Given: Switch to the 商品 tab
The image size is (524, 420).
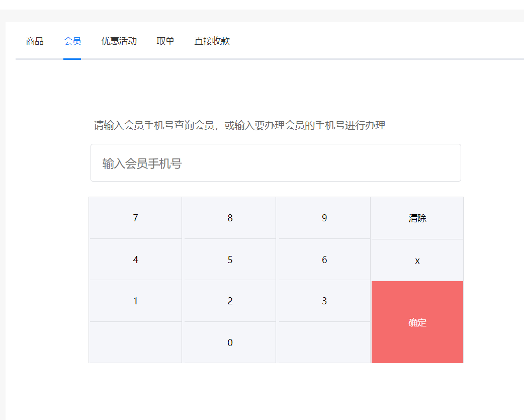Looking at the screenshot, I should coord(35,41).
